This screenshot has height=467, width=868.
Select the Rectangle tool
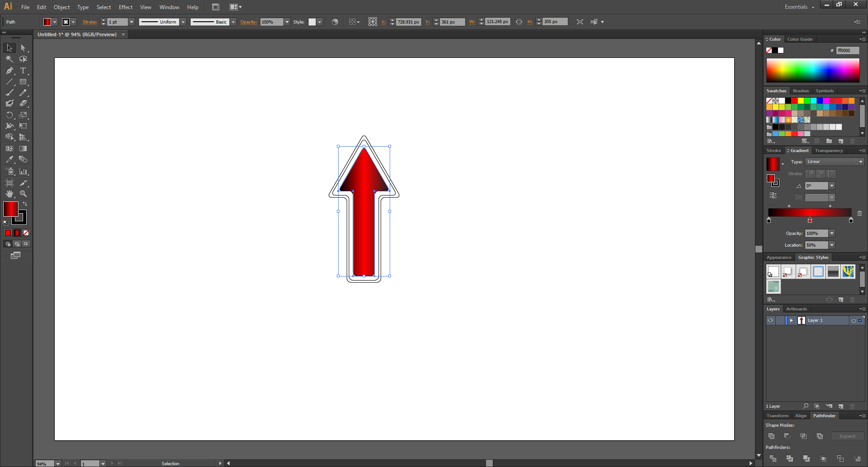(23, 82)
